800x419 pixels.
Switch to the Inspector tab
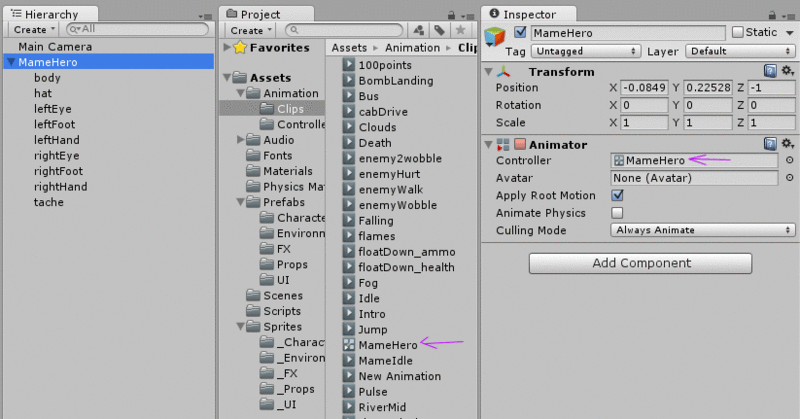(x=529, y=14)
